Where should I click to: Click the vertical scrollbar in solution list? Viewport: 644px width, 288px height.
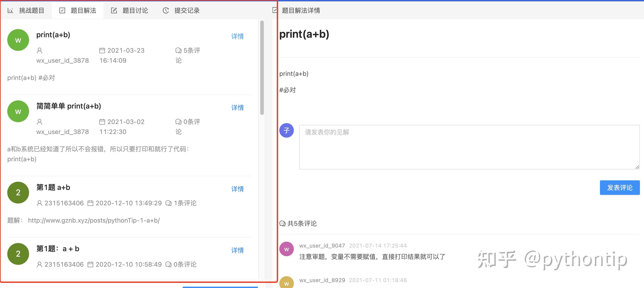click(262, 65)
